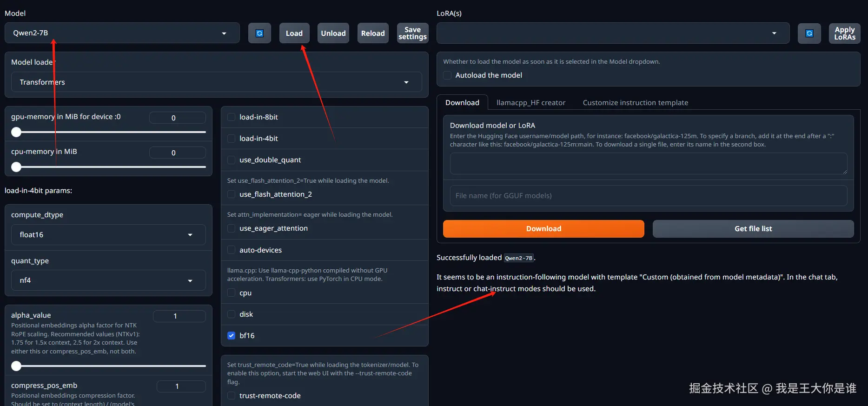Click the gpu-memory number field
Viewport: 868px width, 406px height.
click(x=177, y=118)
